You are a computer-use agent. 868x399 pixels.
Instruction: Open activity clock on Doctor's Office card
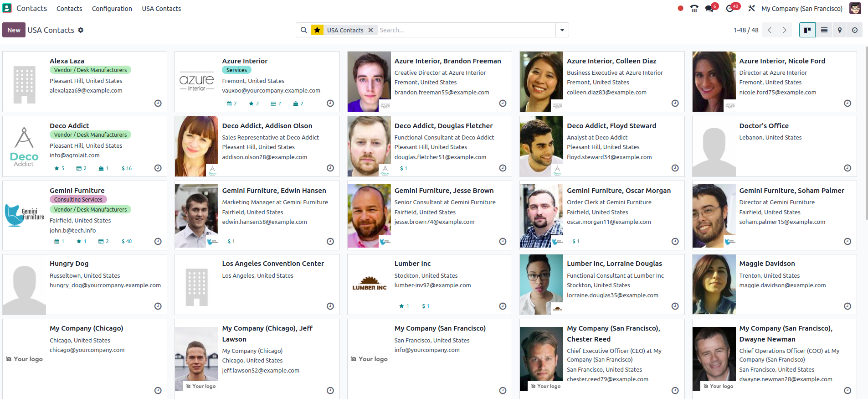847,168
